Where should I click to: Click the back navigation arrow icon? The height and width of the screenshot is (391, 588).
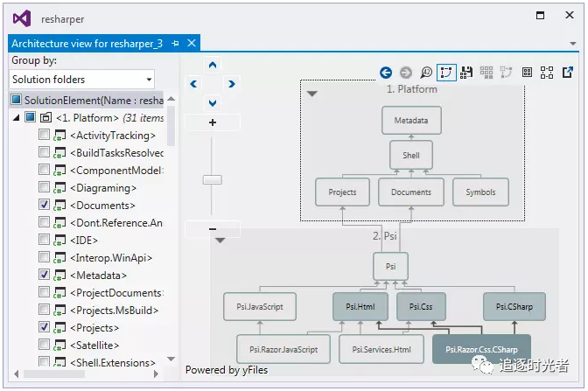(386, 73)
